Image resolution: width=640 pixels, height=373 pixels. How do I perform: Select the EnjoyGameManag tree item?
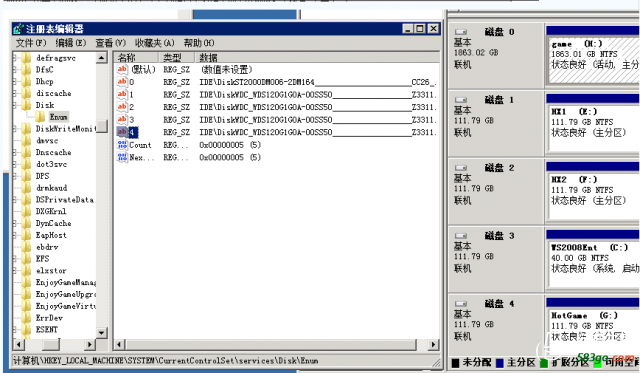pos(65,282)
